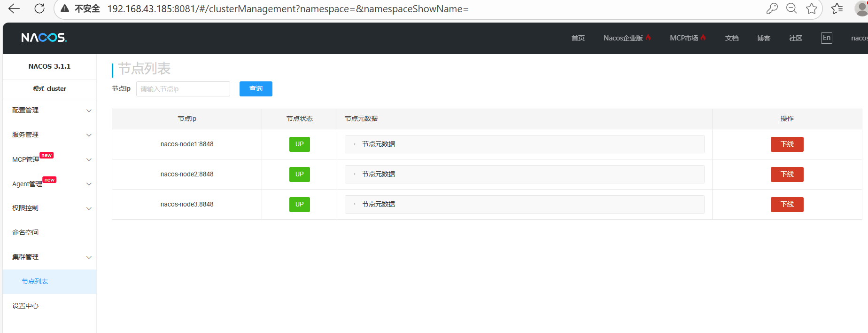The height and width of the screenshot is (333, 868).
Task: Click the NACOS logo
Action: 44,38
